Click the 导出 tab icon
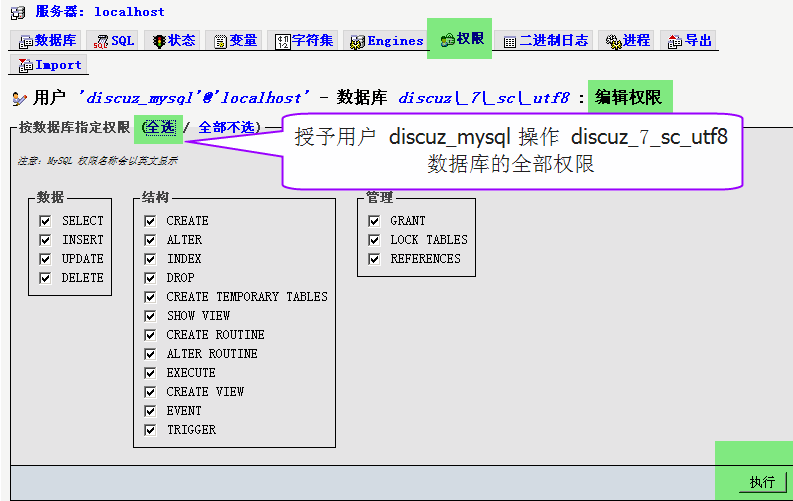 click(675, 42)
